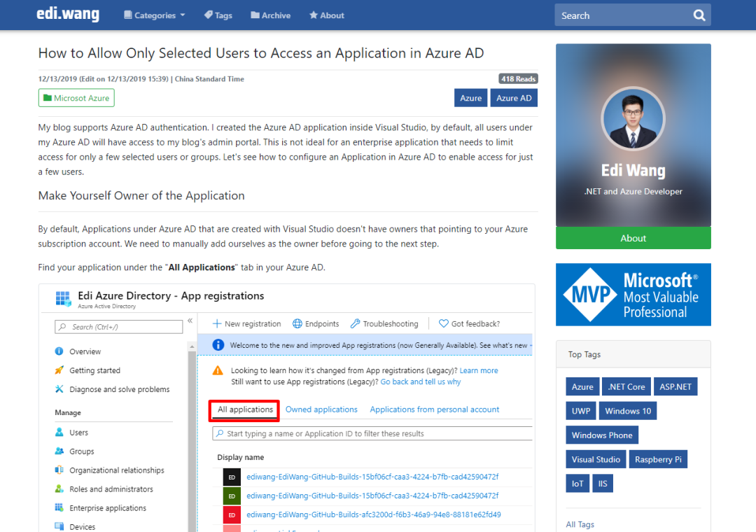Click the Azure portal Search (Ctrl+/) box
Screen dimensions: 756x532
click(118, 327)
